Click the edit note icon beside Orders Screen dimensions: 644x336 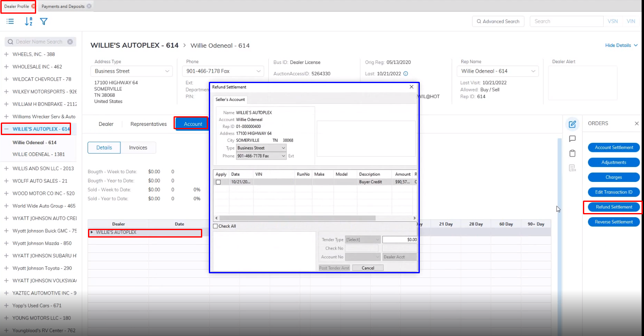[x=572, y=124]
